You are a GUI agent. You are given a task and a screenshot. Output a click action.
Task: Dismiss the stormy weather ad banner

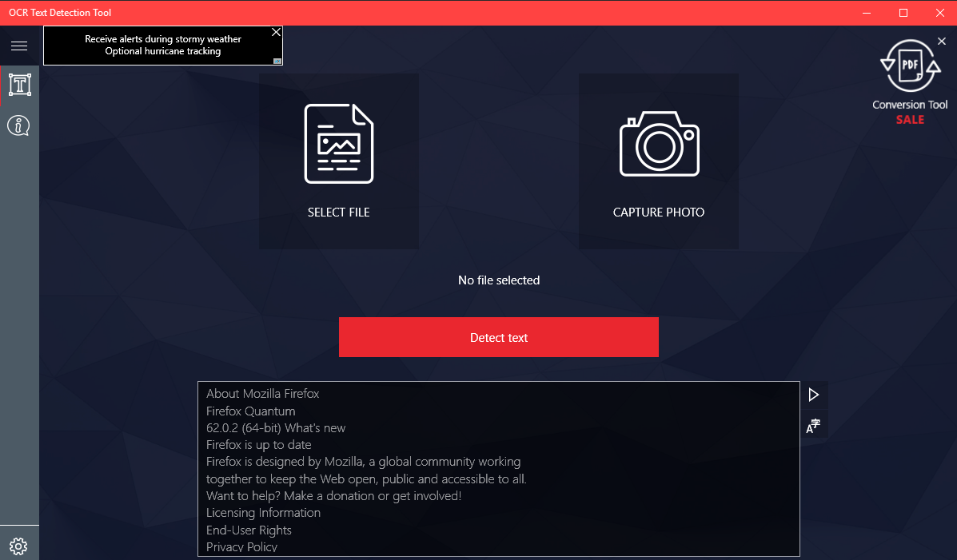click(x=276, y=33)
